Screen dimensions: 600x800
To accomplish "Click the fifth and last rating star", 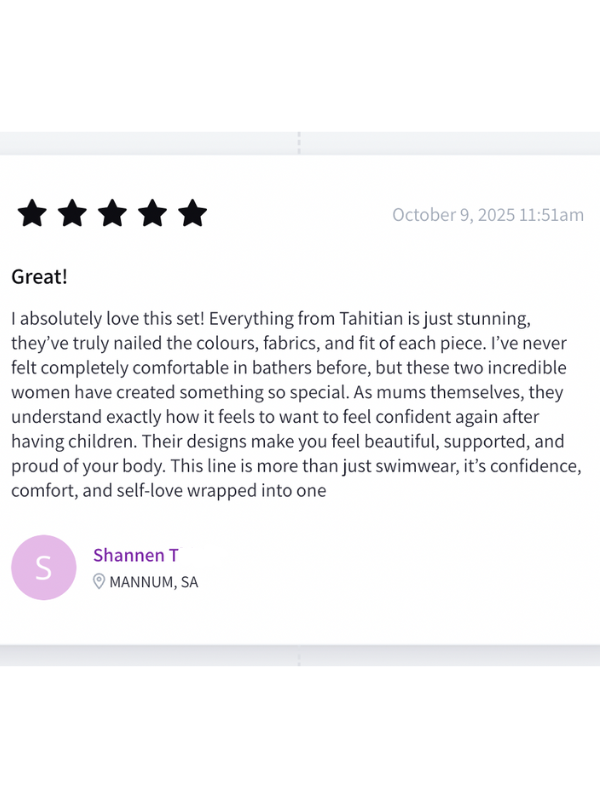I will tap(192, 213).
